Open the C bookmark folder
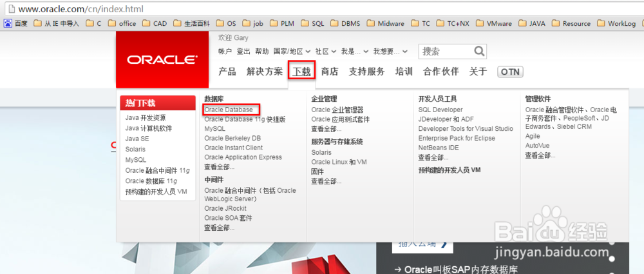 tap(93, 23)
